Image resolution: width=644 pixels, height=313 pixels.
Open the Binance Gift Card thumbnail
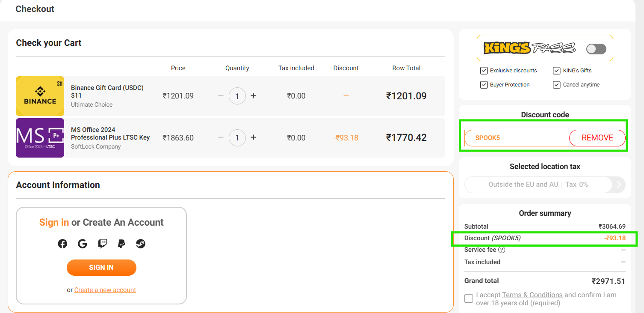(x=40, y=96)
